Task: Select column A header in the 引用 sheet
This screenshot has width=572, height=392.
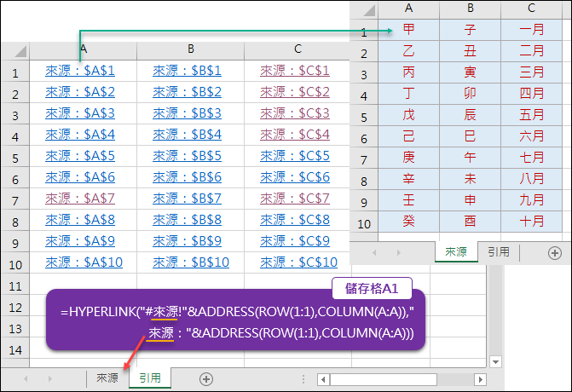Action: point(84,50)
